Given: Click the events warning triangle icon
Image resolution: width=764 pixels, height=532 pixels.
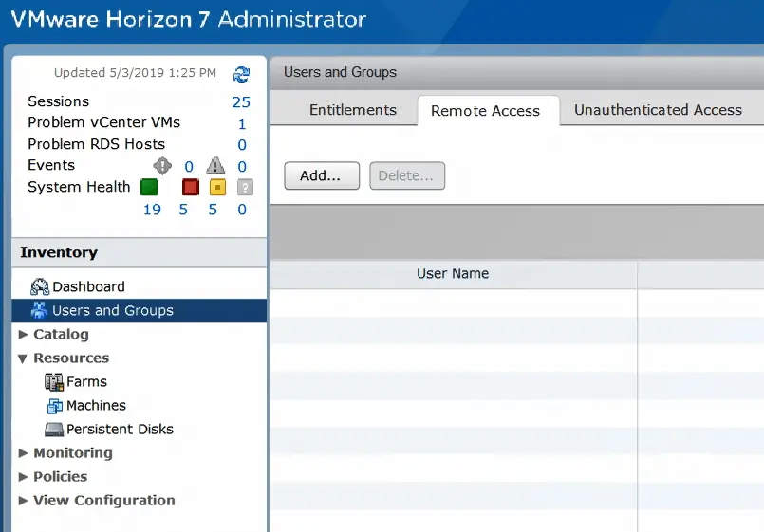Looking at the screenshot, I should tap(215, 166).
